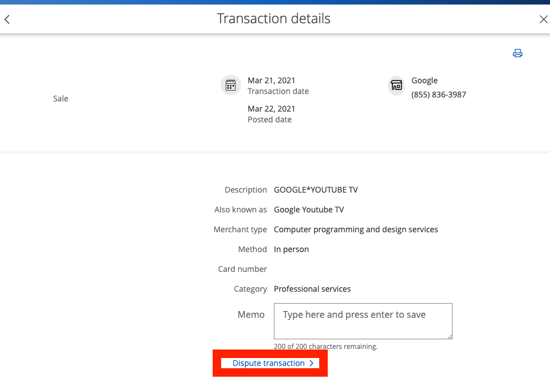
Task: Go back using the left arrow icon
Action: 7,19
